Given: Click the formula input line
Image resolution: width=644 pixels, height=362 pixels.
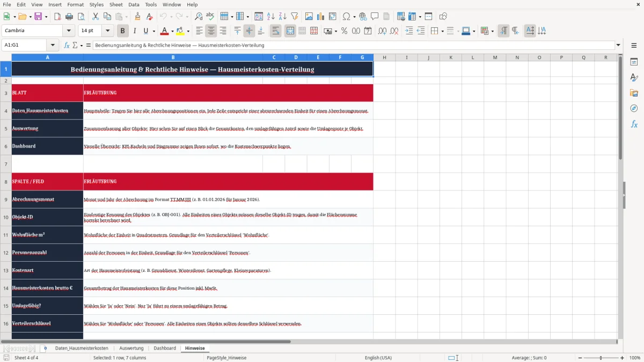Looking at the screenshot, I should click(353, 46).
